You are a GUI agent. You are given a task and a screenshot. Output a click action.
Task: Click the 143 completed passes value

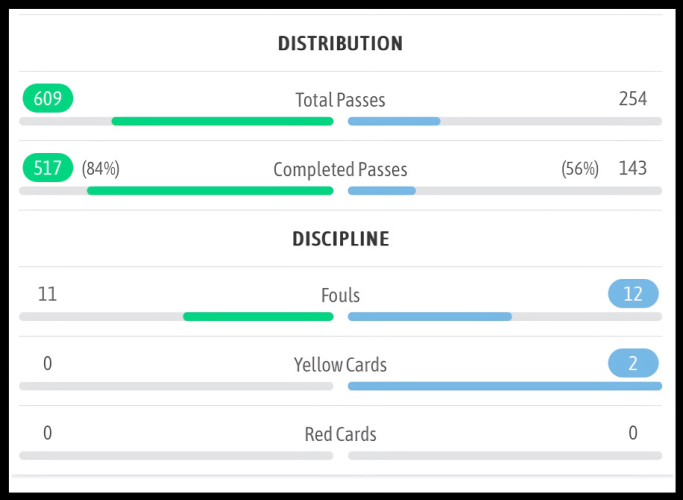pos(632,168)
